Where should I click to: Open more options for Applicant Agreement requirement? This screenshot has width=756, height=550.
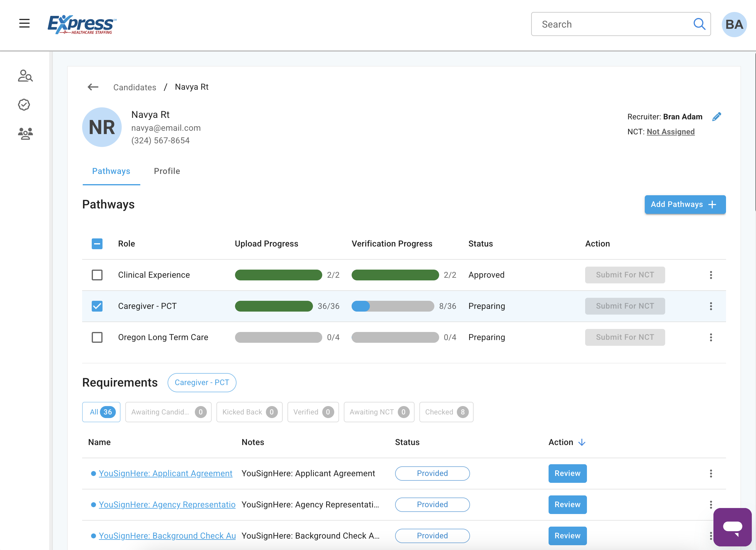click(711, 473)
